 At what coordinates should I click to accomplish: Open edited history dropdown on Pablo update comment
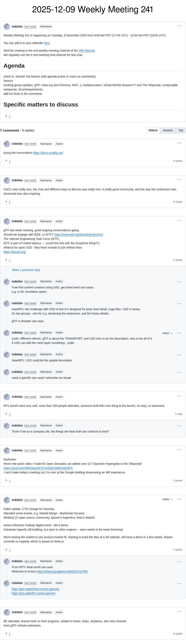[167, 499]
